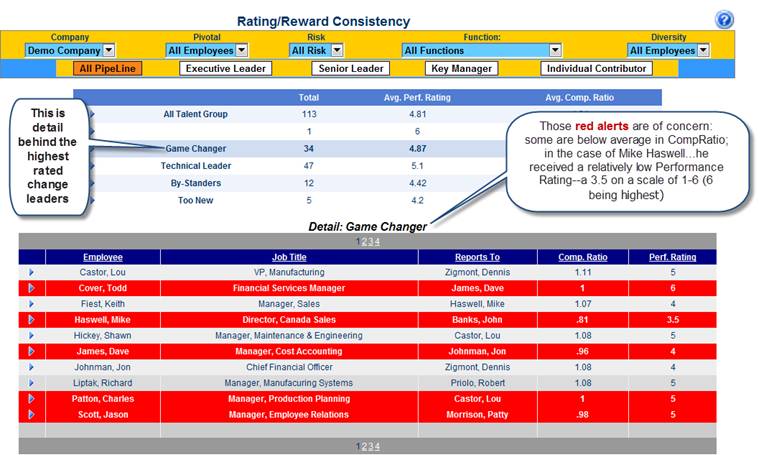Screen dimensions: 779x455
Task: Select the Individual Contributor tab
Action: point(596,69)
